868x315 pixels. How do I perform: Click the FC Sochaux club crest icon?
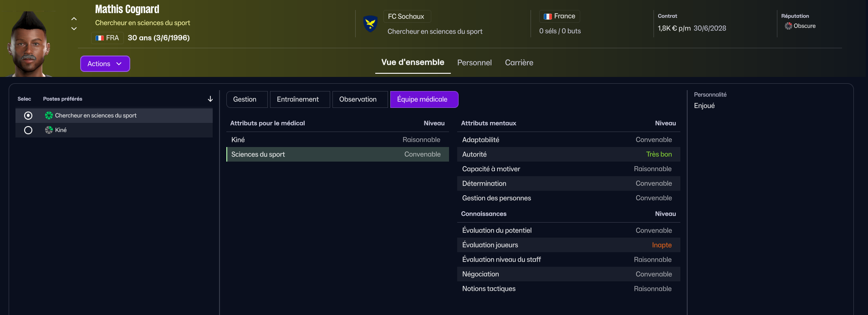(370, 24)
